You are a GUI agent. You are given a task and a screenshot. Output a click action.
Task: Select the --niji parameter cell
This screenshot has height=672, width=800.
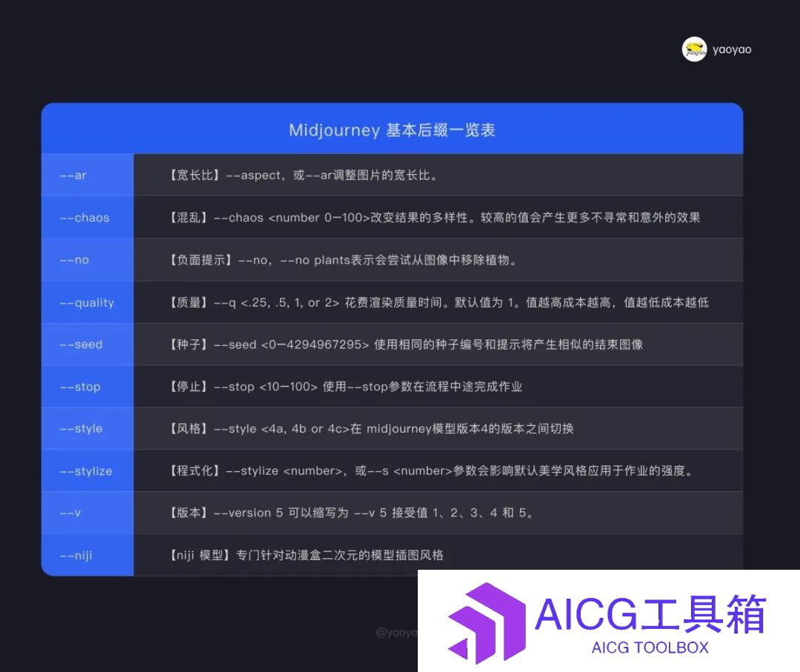point(87,555)
